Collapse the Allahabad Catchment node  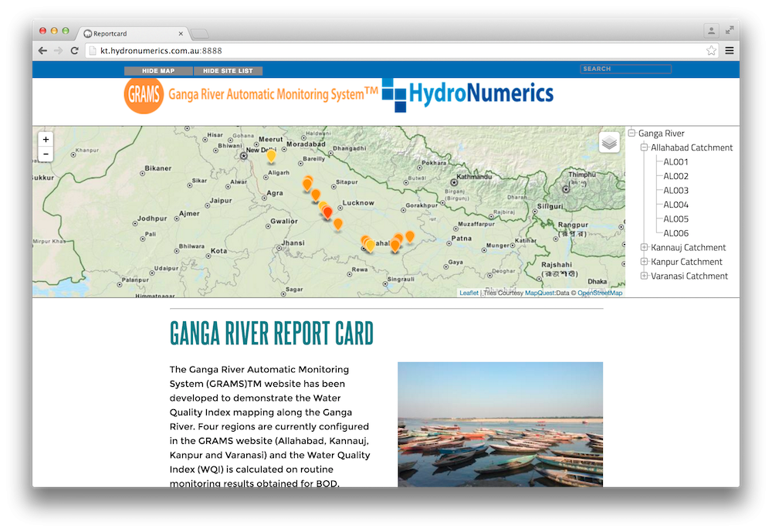pos(644,147)
